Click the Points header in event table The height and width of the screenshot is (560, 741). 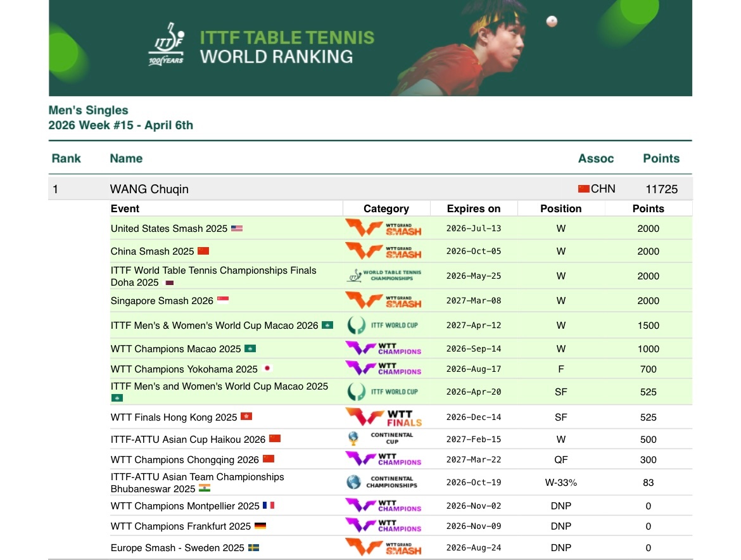649,208
